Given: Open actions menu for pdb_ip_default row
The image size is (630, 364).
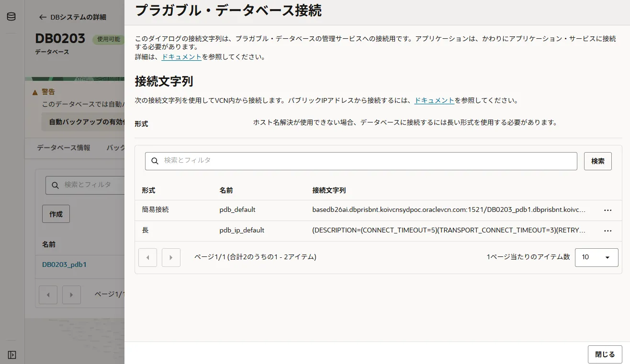Looking at the screenshot, I should point(607,231).
